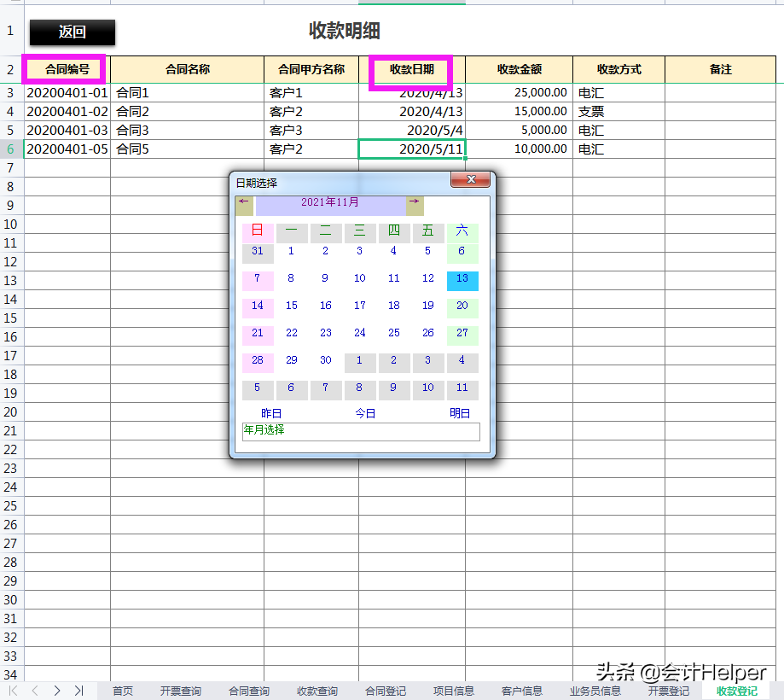The width and height of the screenshot is (784, 700).
Task: Click the 年月选择 input field
Action: click(361, 432)
